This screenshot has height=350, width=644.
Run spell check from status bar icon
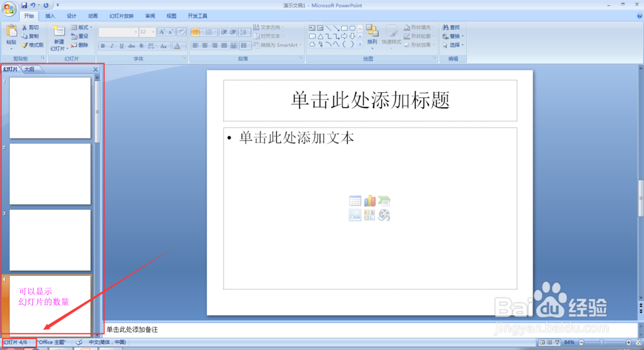click(79, 342)
